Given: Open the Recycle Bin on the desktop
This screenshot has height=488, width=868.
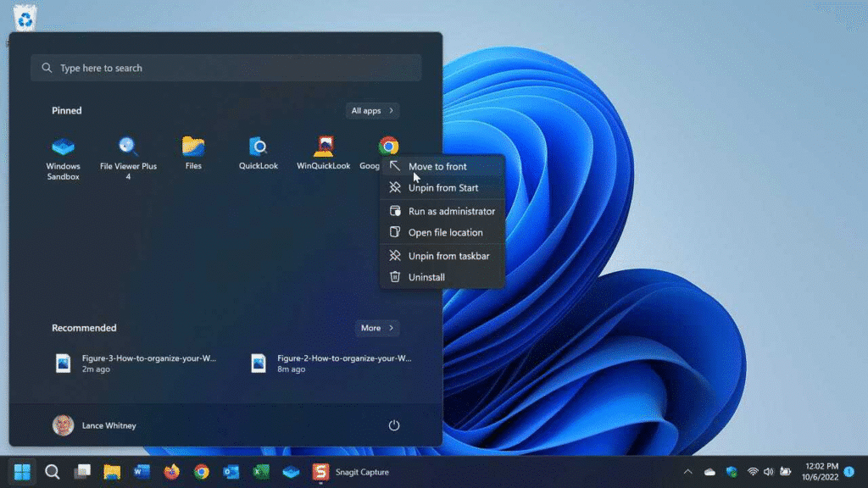Looking at the screenshot, I should pyautogui.click(x=25, y=18).
